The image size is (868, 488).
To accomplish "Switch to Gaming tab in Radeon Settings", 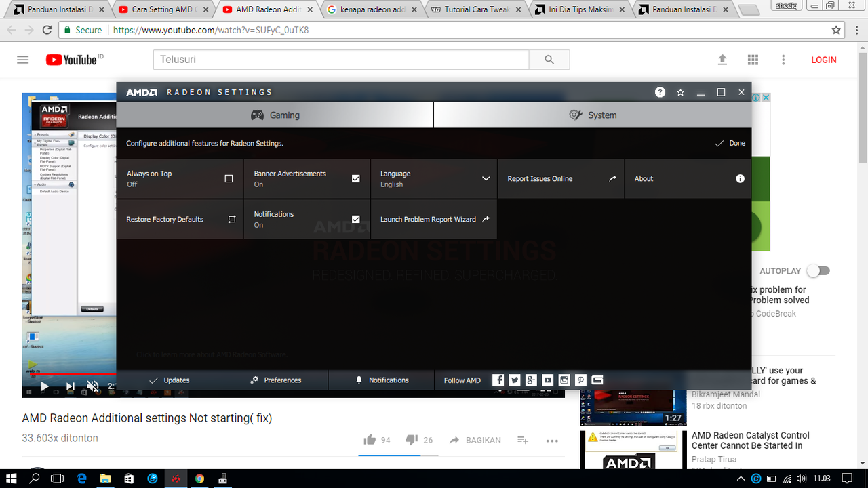I will pyautogui.click(x=275, y=115).
